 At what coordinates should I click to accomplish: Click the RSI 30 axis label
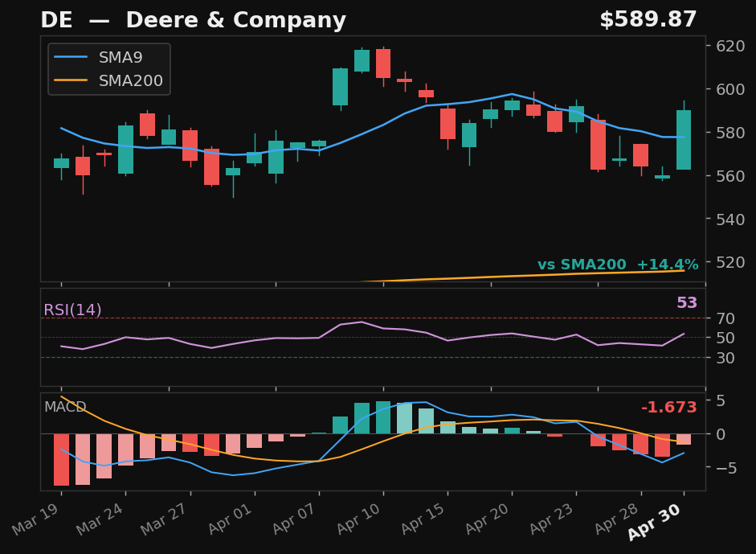[725, 358]
